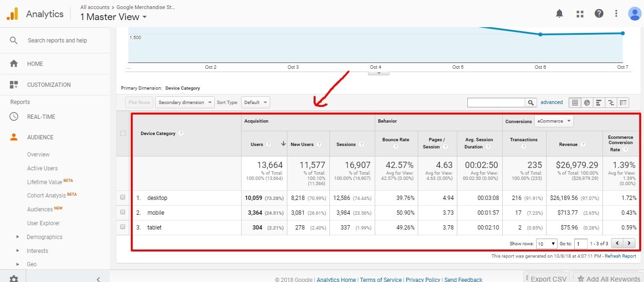
Task: Select the pivot table view icon
Action: (623, 103)
